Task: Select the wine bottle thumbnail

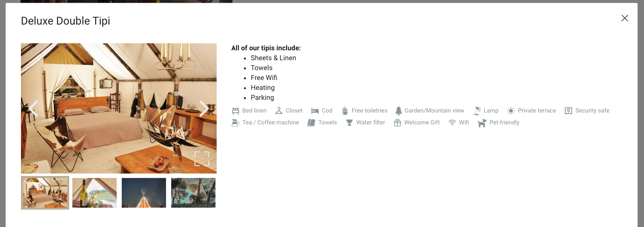Action: pos(94,193)
